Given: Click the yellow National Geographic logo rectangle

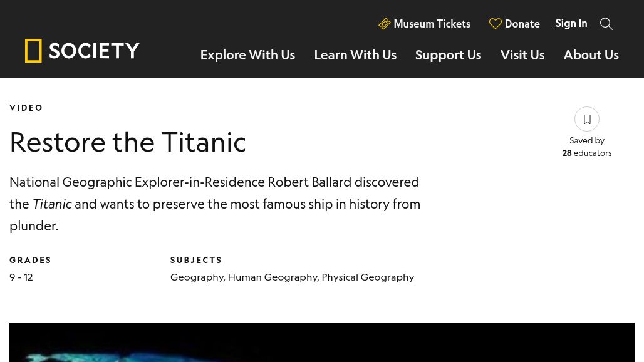Looking at the screenshot, I should (x=33, y=51).
